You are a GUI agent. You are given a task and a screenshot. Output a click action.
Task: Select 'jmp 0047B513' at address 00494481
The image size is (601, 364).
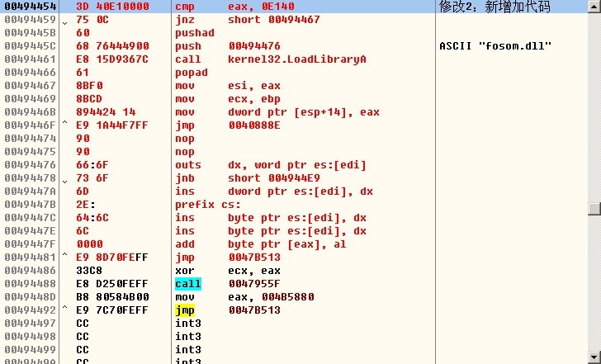228,258
